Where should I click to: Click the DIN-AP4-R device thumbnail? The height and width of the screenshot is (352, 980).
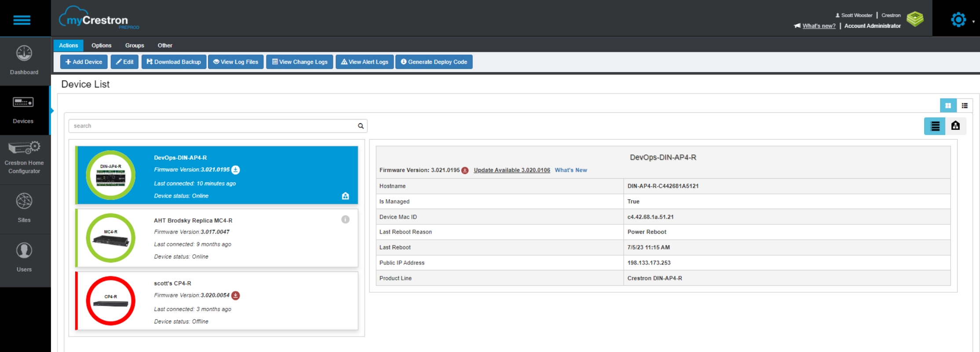tap(110, 175)
